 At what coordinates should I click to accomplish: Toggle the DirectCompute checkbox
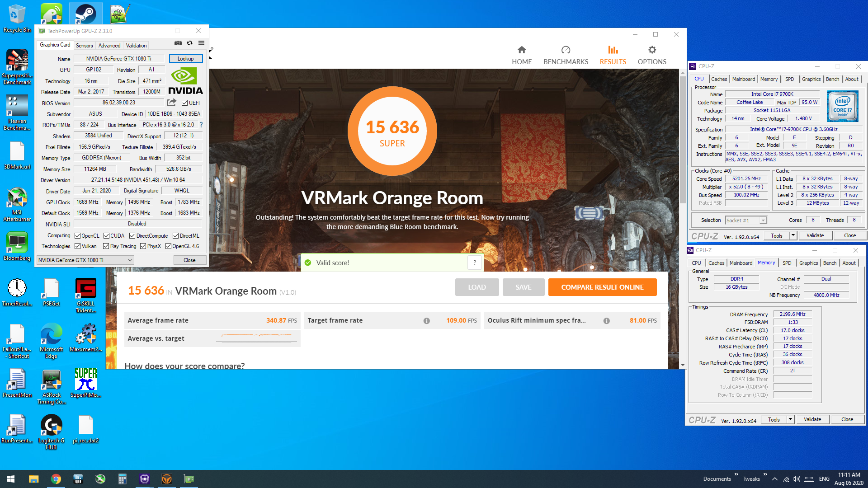click(132, 236)
